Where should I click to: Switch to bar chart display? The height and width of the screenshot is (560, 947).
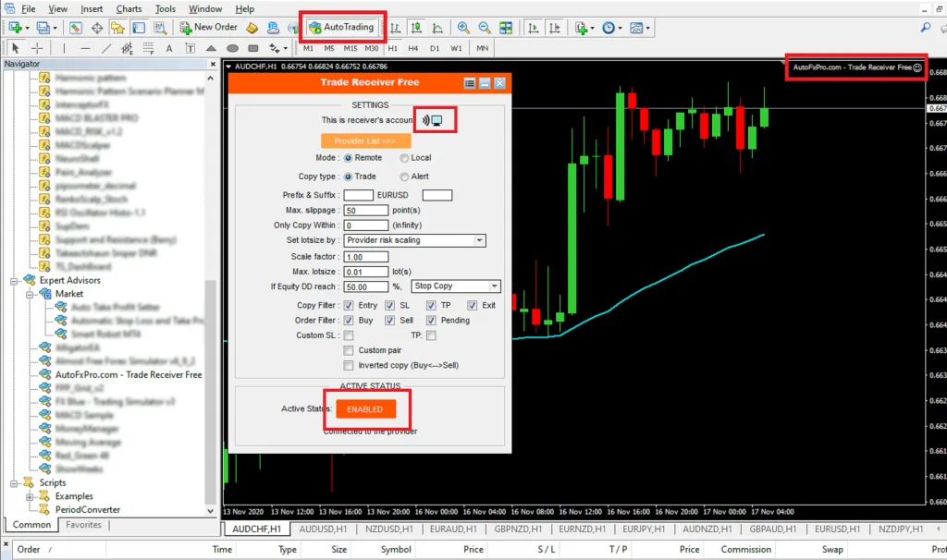[395, 28]
